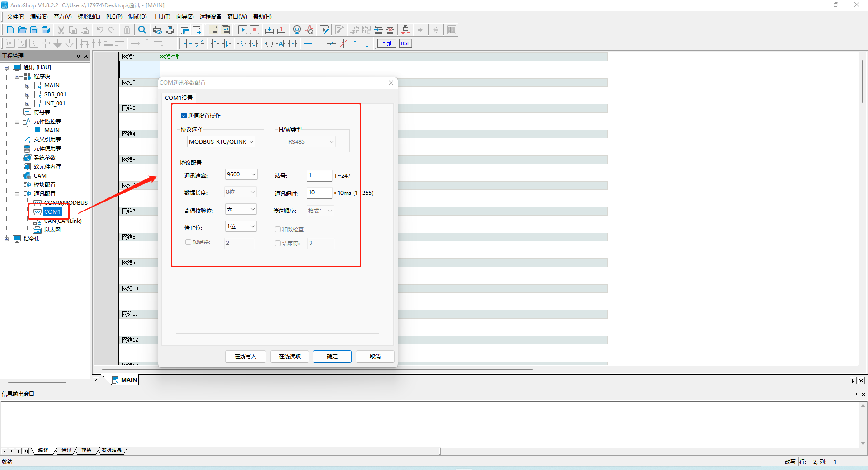Click the Run PLC play icon
The height and width of the screenshot is (470, 868).
[243, 30]
